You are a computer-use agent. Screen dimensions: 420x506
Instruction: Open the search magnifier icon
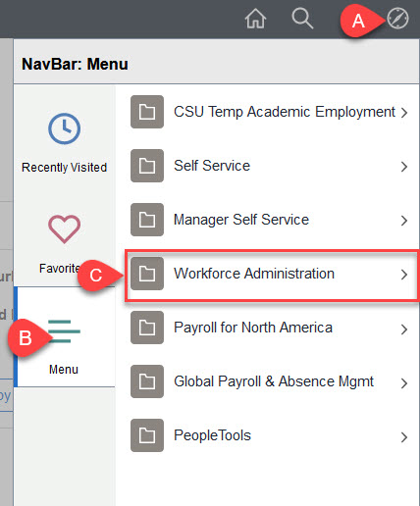[x=302, y=19]
